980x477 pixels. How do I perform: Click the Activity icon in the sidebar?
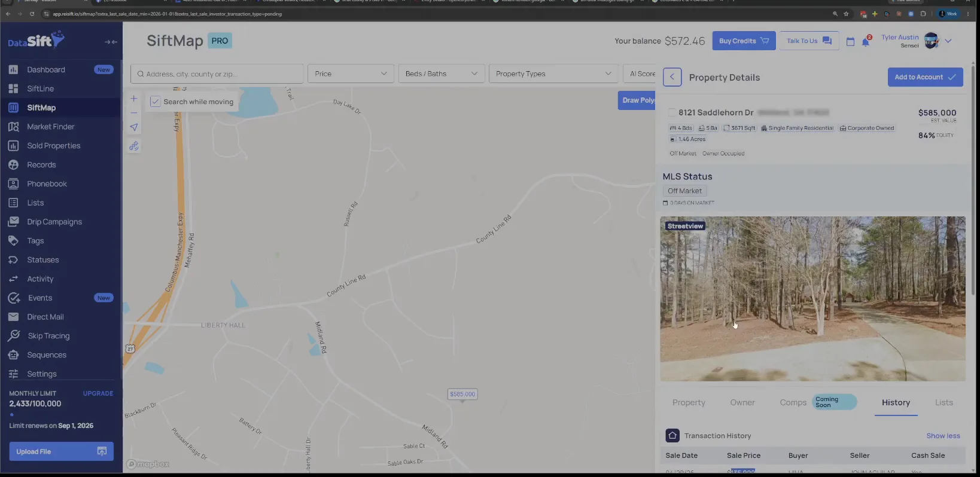point(13,279)
